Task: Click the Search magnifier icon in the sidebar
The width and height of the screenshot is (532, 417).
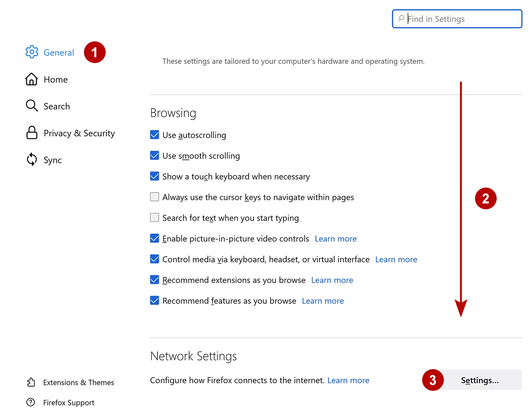Action: click(x=32, y=106)
